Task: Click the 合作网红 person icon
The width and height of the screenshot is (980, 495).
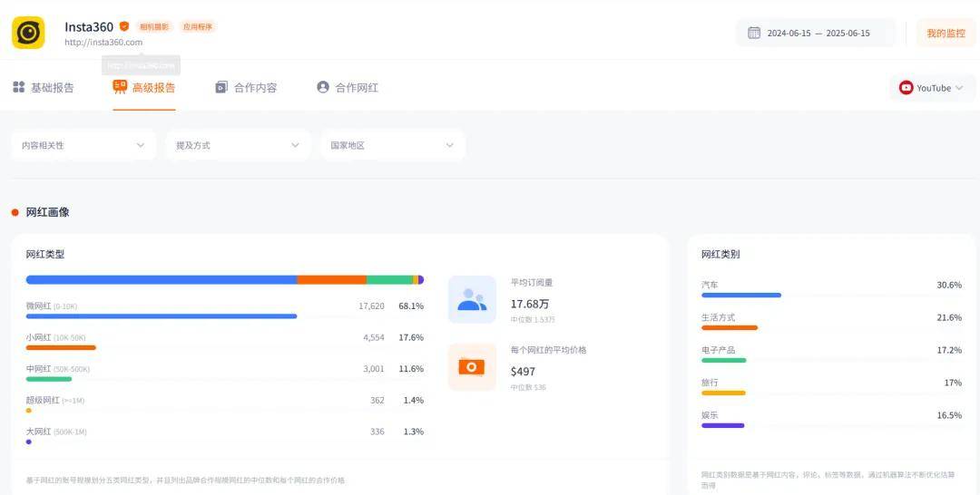Action: point(323,88)
